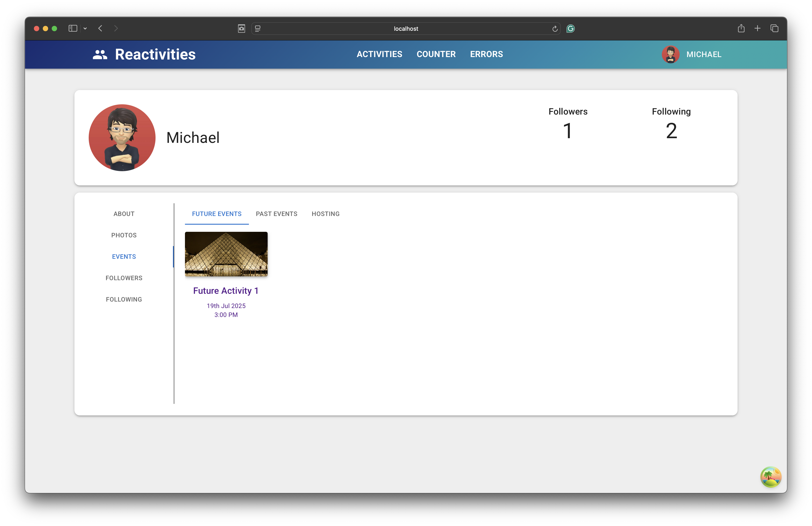
Task: Click the 19th Jul 2025 date text
Action: (x=226, y=306)
